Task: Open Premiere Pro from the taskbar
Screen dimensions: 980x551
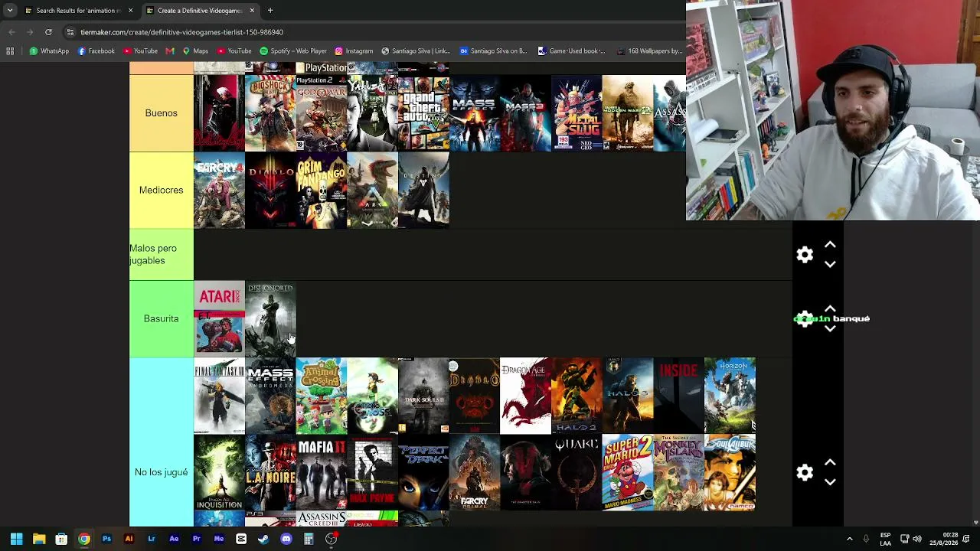Action: pos(196,539)
